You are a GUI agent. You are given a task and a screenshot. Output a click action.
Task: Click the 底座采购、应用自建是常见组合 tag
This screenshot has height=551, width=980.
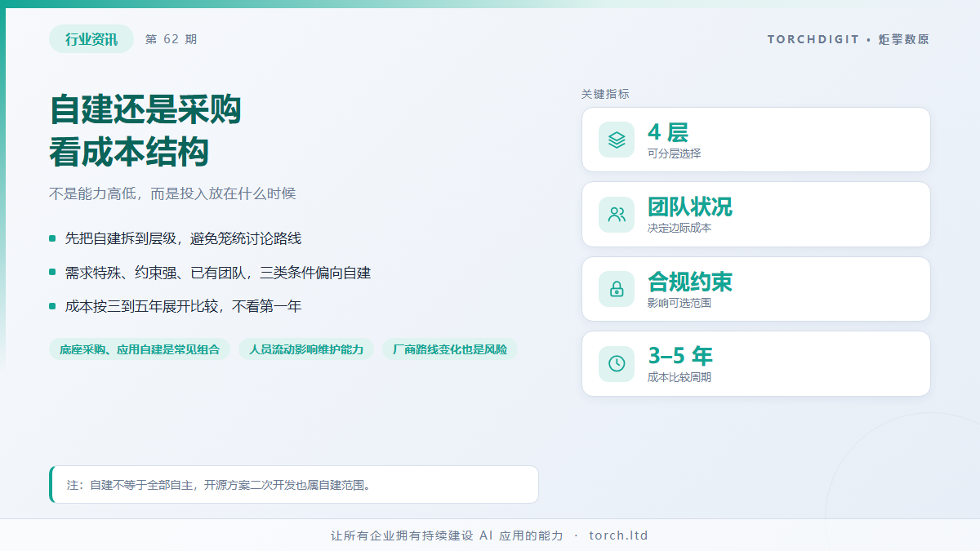tap(140, 349)
